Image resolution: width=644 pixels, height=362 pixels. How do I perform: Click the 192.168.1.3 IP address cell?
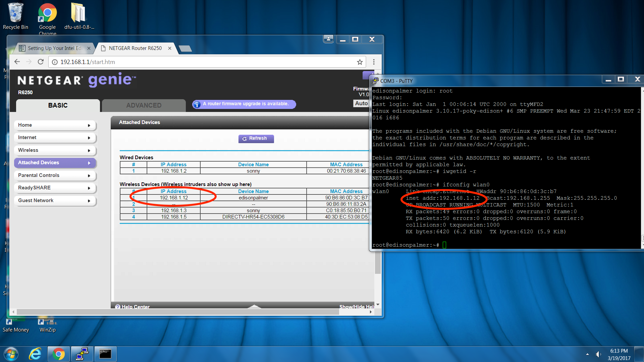tap(173, 210)
